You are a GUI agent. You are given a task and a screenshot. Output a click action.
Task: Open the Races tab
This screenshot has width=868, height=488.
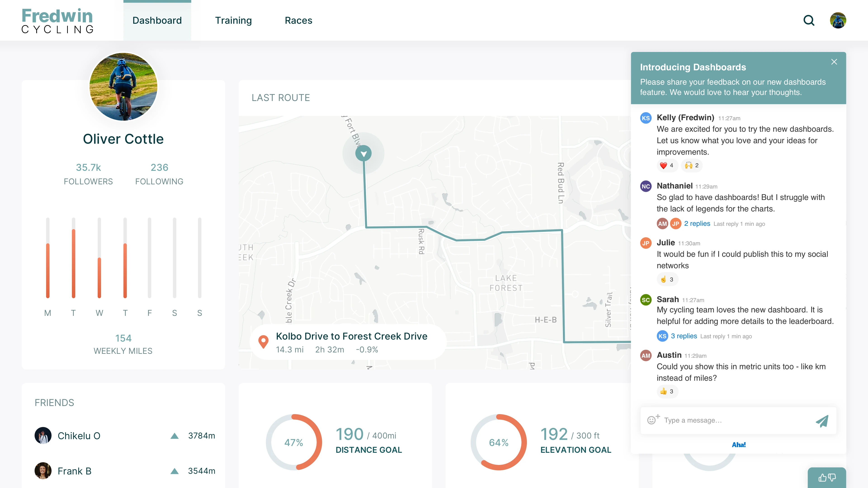298,21
